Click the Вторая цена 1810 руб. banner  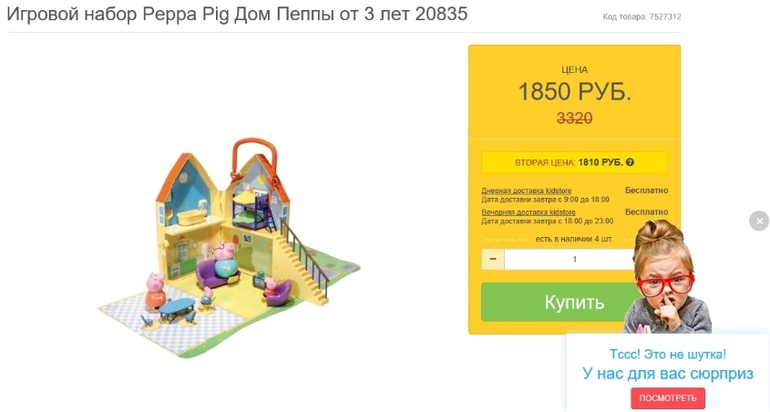pyautogui.click(x=574, y=163)
